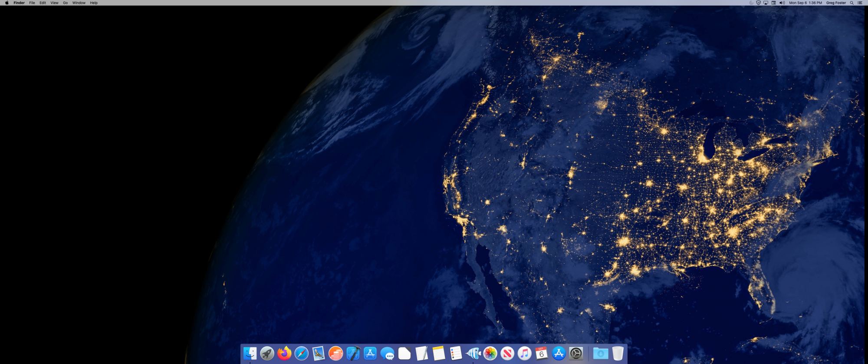This screenshot has width=868, height=364.
Task: Open the orange stacked-discs app in Dock
Action: click(336, 354)
